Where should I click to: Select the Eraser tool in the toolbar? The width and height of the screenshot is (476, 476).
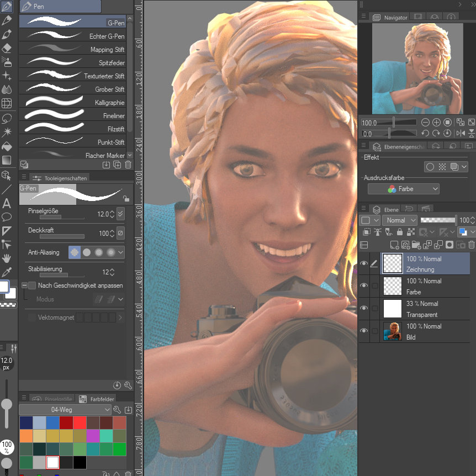7,47
